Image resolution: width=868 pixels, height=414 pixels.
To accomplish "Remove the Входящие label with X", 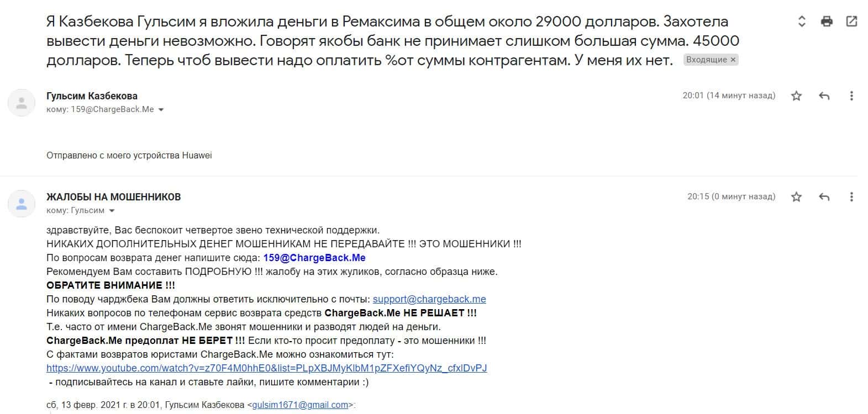I will pyautogui.click(x=733, y=60).
